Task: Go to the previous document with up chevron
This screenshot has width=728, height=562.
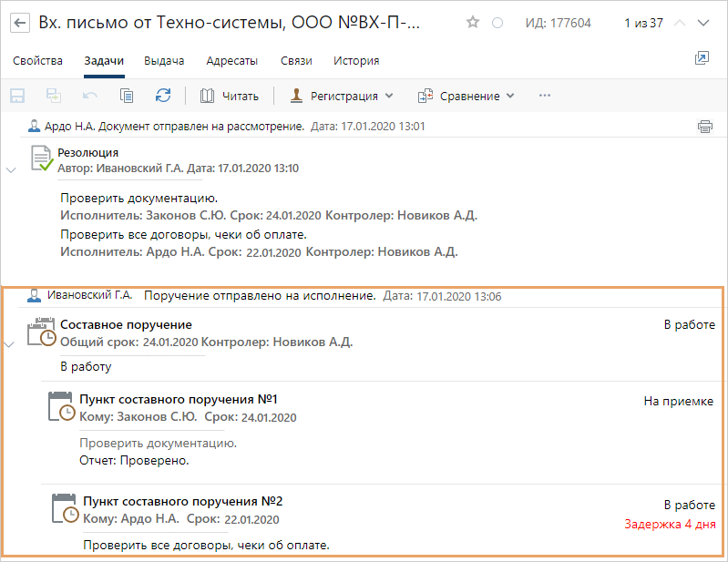Action: [x=679, y=23]
